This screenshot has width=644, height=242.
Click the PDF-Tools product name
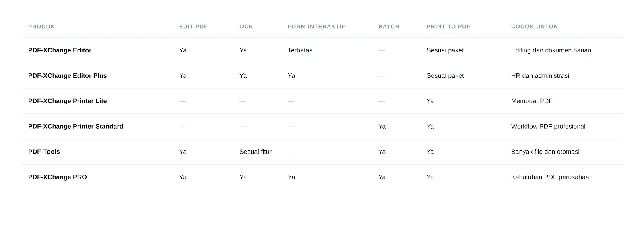(44, 152)
